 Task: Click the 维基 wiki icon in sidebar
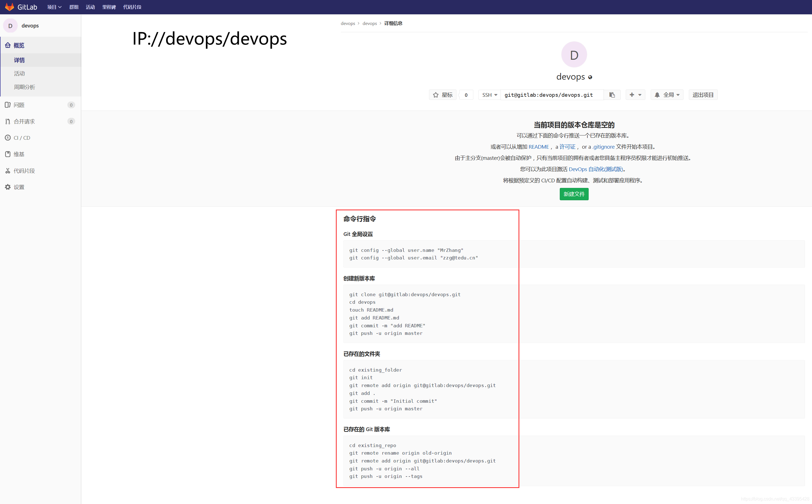point(8,154)
